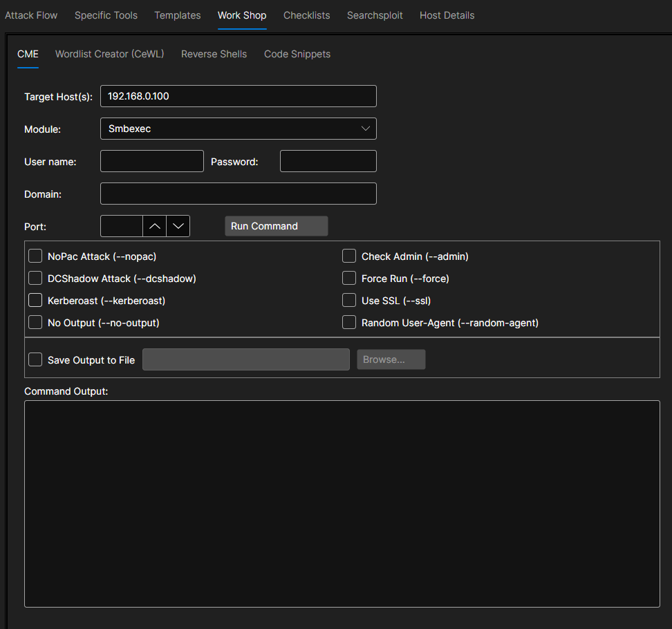Toggle Use SSL checkbox
672x629 pixels.
pos(349,301)
